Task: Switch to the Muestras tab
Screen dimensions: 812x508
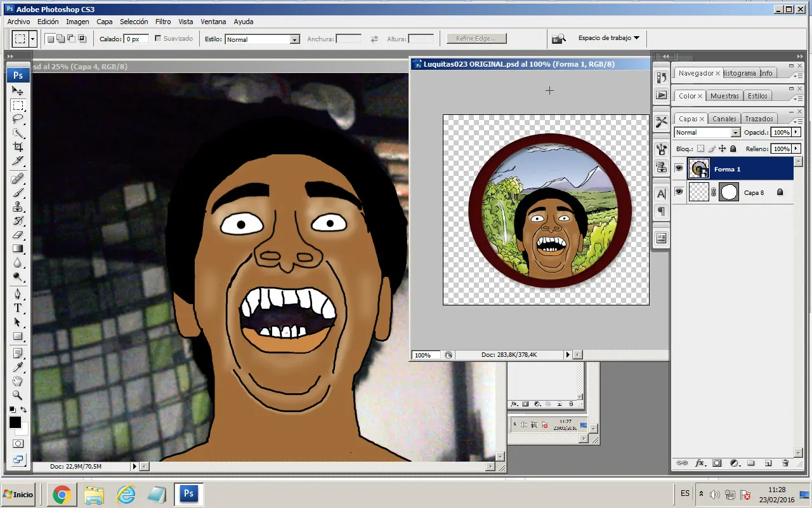Action: (724, 96)
